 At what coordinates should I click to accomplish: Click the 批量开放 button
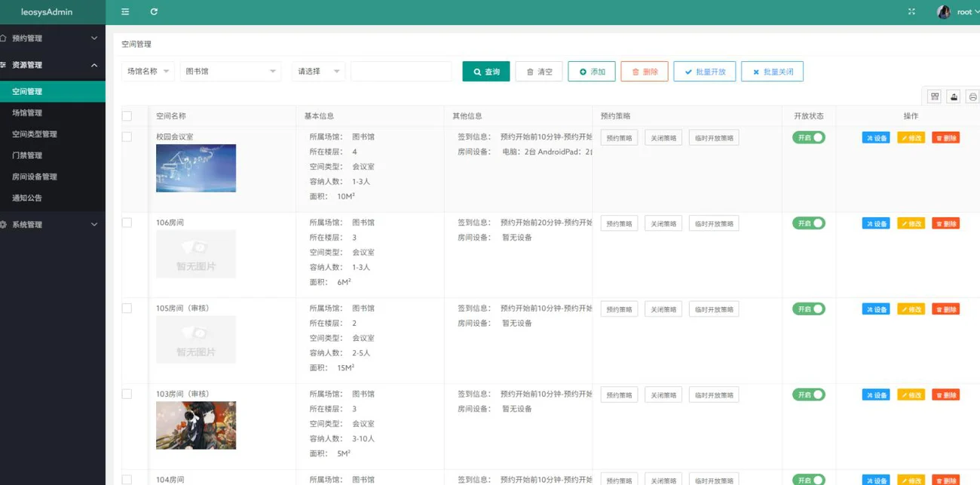pyautogui.click(x=705, y=72)
